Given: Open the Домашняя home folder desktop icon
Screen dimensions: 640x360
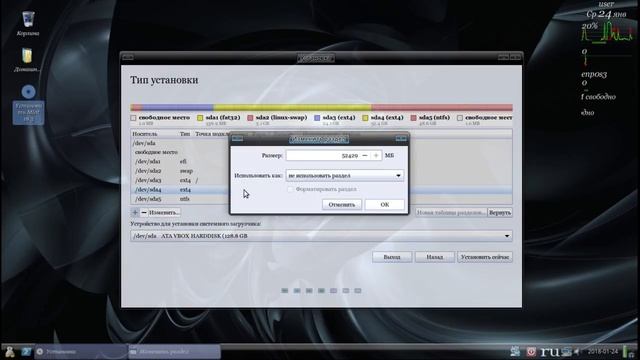Looking at the screenshot, I should tap(27, 60).
